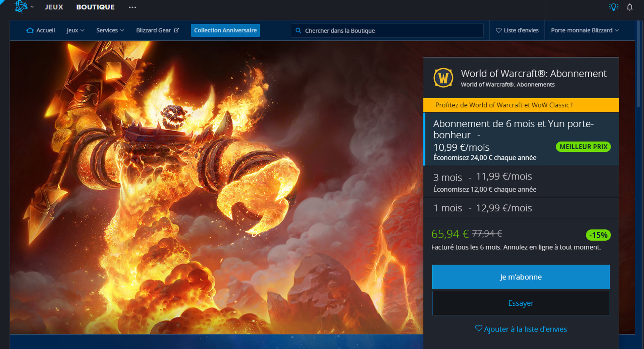
Task: Click the external link icon by Blizzard Gear
Action: (176, 30)
